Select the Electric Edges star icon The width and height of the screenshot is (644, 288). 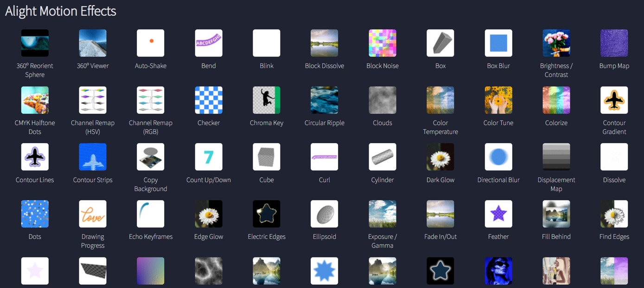(267, 214)
